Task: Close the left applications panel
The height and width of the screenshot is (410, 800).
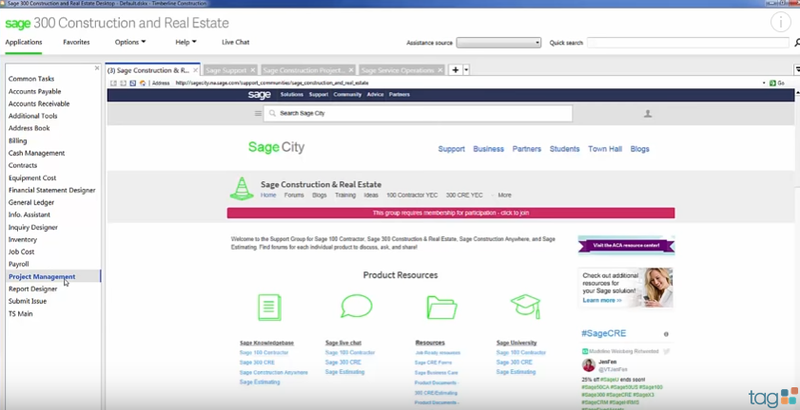Action: pyautogui.click(x=97, y=68)
